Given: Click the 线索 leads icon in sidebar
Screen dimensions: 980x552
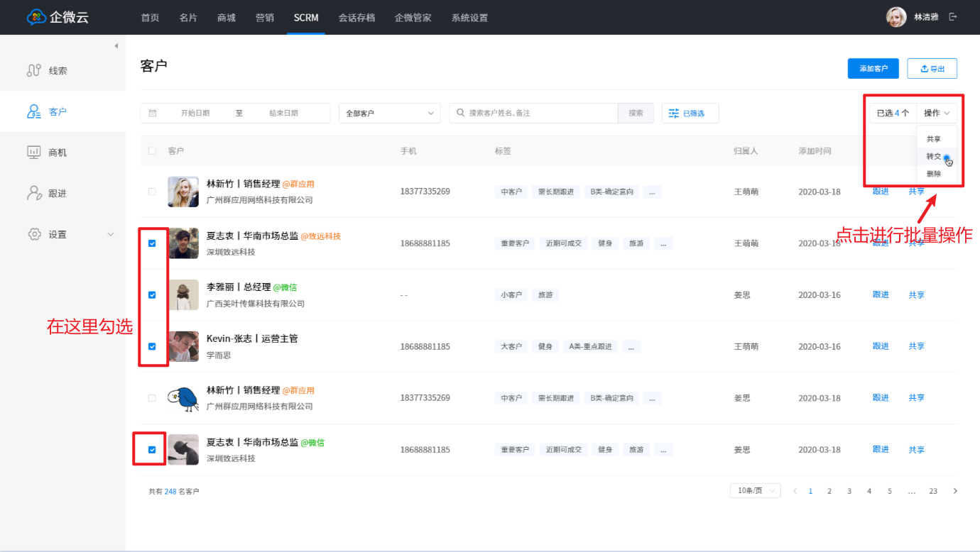Looking at the screenshot, I should tap(33, 70).
